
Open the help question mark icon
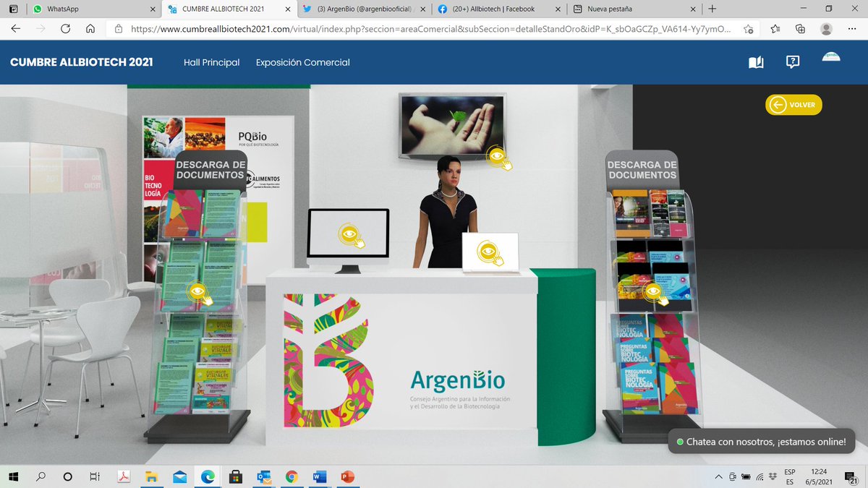(793, 62)
